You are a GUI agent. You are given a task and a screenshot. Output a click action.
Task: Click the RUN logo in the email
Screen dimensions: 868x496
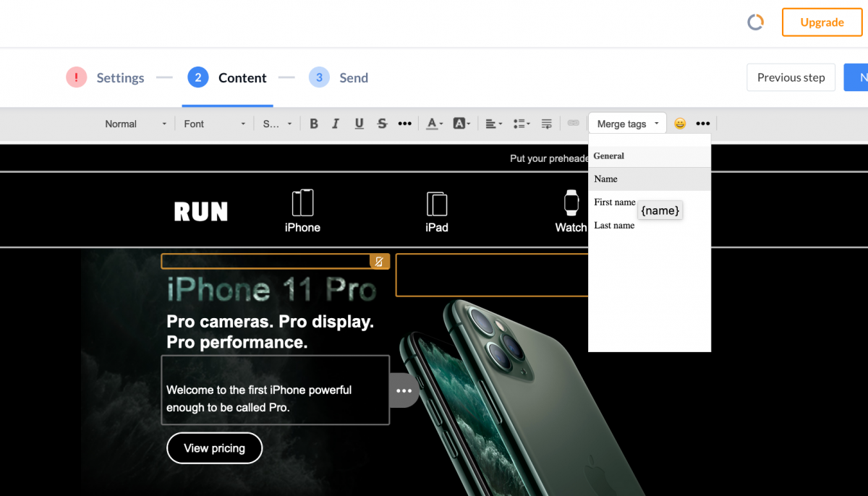point(201,211)
